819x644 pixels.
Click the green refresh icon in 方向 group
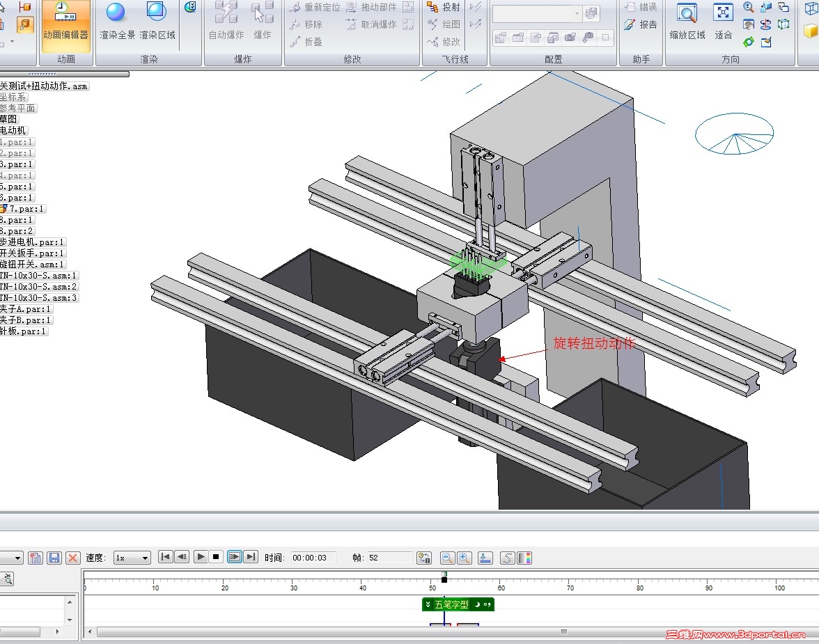click(749, 42)
